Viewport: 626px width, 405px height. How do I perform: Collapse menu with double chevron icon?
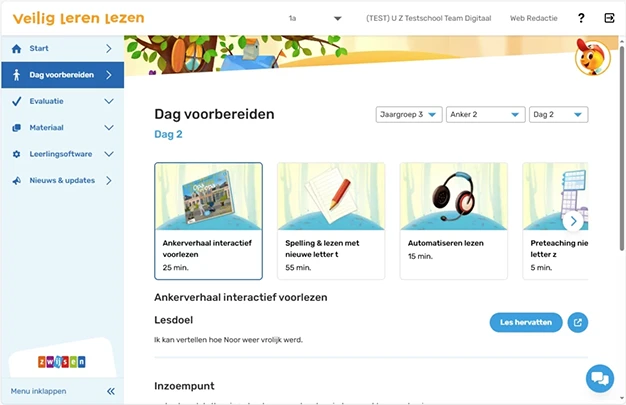(x=110, y=391)
